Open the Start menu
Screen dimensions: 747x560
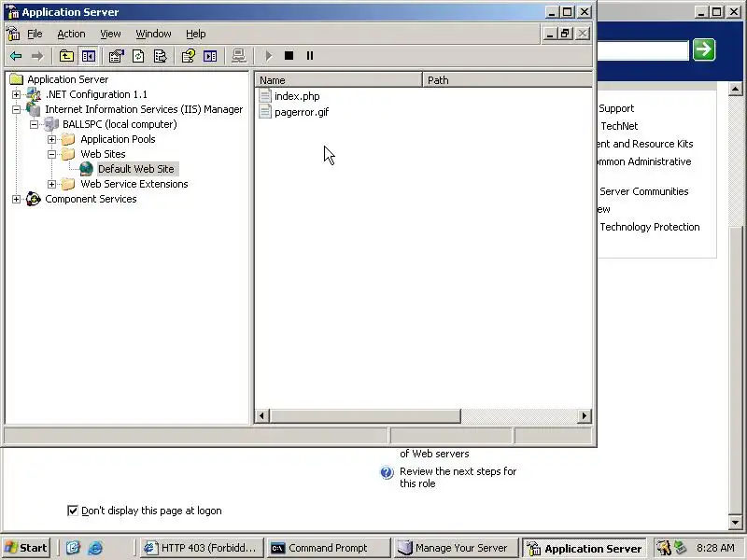[x=27, y=548]
